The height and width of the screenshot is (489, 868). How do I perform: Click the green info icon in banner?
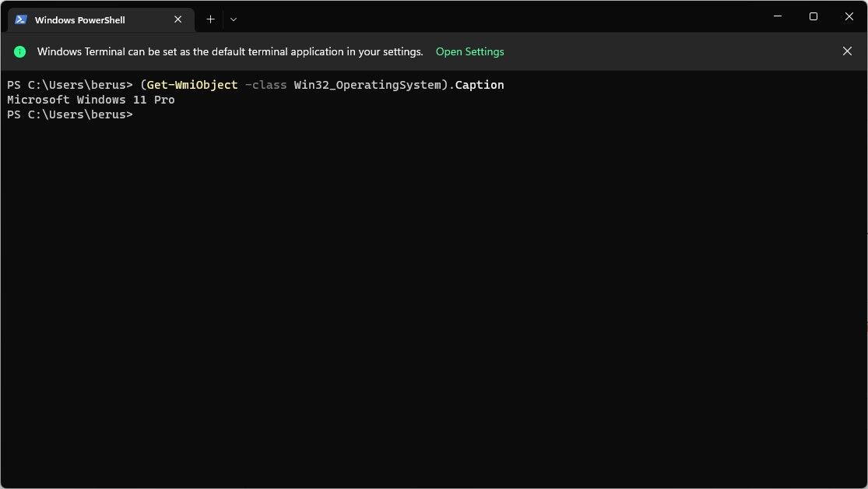pos(20,51)
